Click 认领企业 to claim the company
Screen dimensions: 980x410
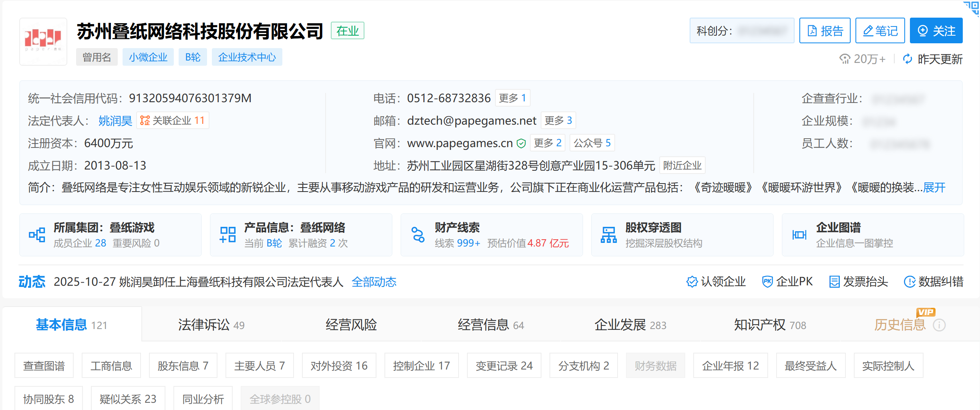[x=716, y=282]
